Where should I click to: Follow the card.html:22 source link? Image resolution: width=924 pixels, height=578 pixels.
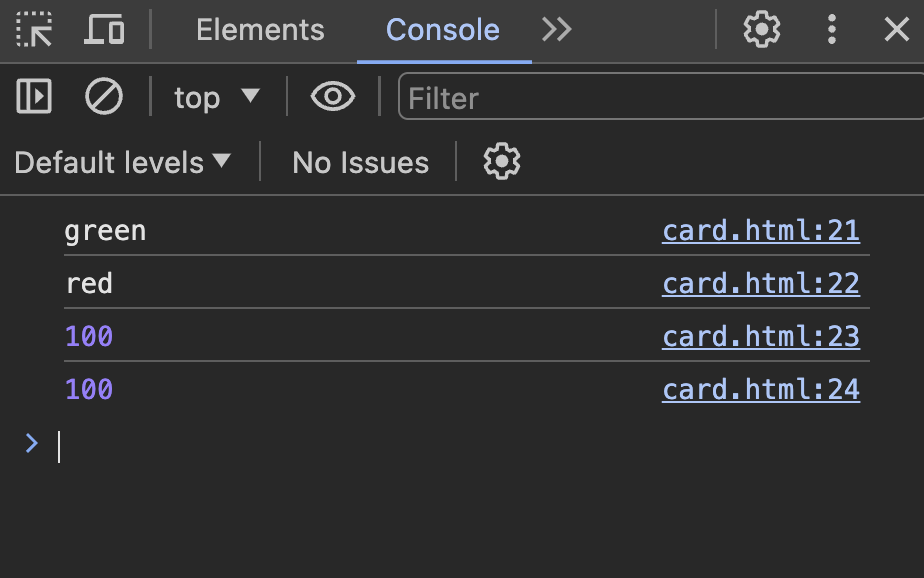click(760, 284)
